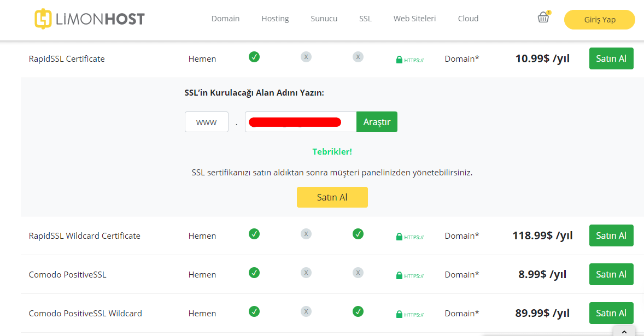This screenshot has width=644, height=336.
Task: Click Domain* in the Comodo PositiveSSL row
Action: click(x=461, y=274)
